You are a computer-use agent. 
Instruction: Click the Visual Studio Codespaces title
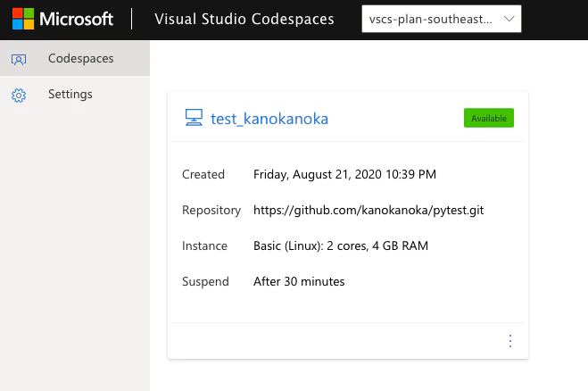pyautogui.click(x=244, y=19)
